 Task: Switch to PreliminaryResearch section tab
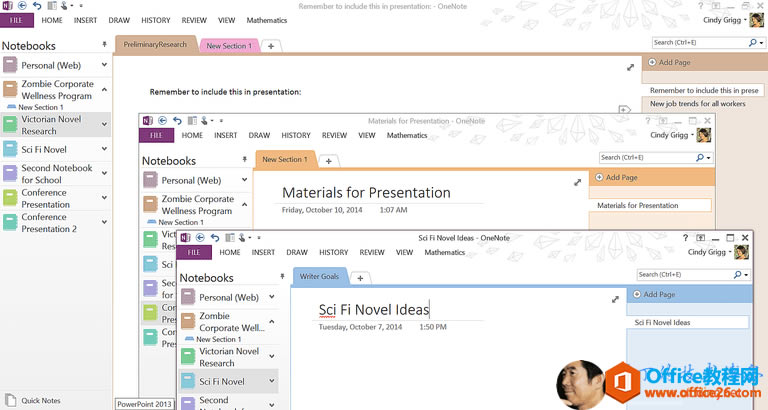155,45
